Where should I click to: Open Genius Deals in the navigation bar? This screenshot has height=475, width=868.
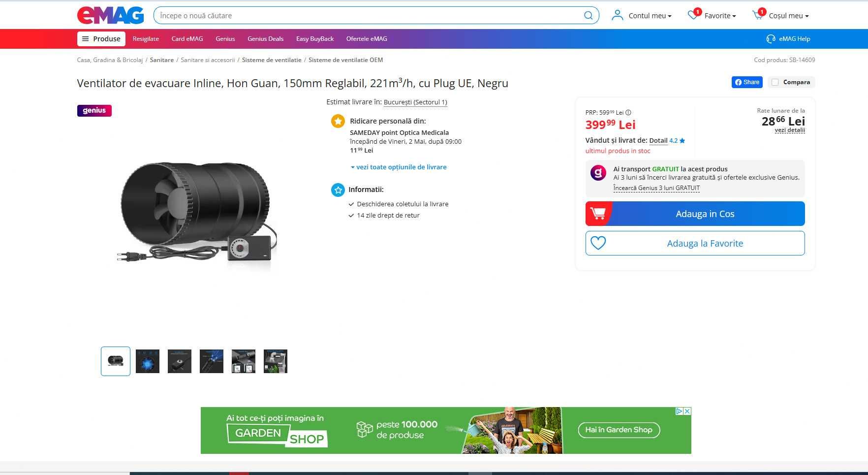[x=265, y=39]
